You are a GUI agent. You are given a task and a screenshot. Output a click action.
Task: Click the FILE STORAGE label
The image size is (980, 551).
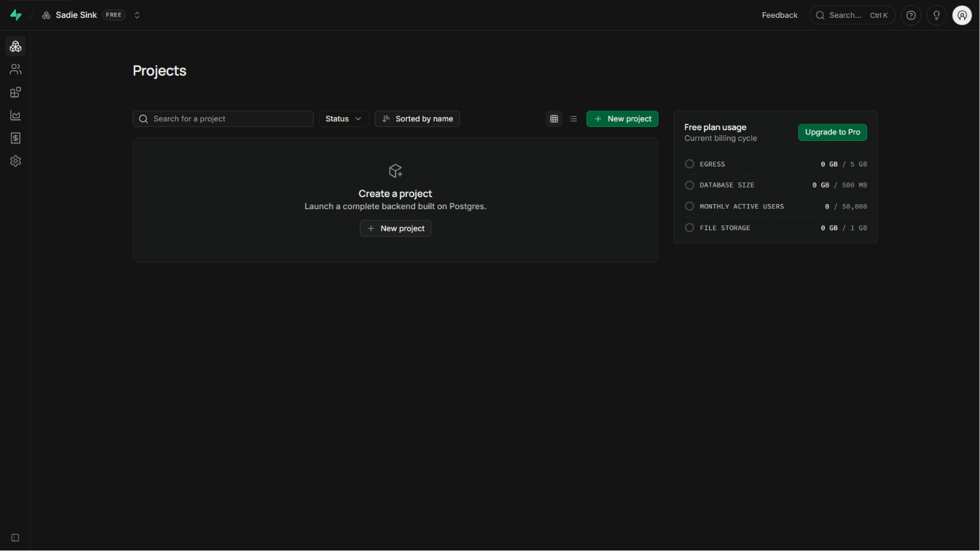[x=725, y=228]
